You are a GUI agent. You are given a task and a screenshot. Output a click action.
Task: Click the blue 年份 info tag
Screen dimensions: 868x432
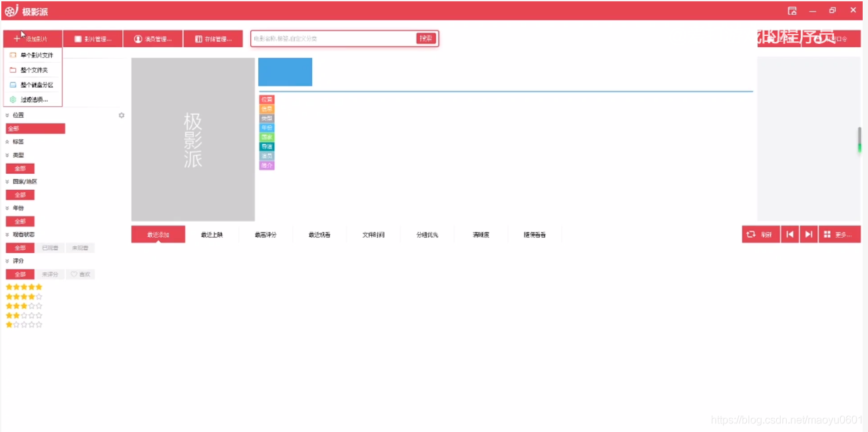point(267,127)
